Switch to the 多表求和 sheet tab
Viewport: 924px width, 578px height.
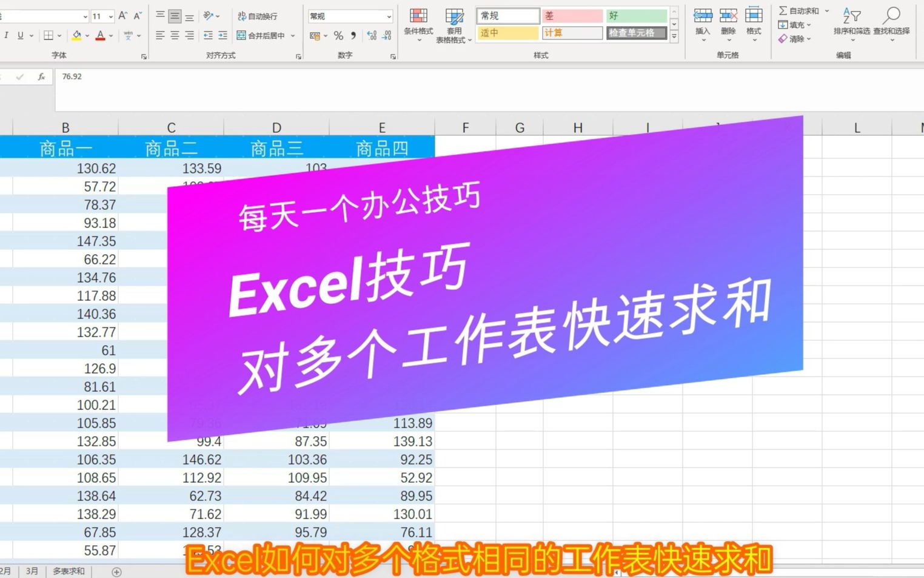coord(69,571)
